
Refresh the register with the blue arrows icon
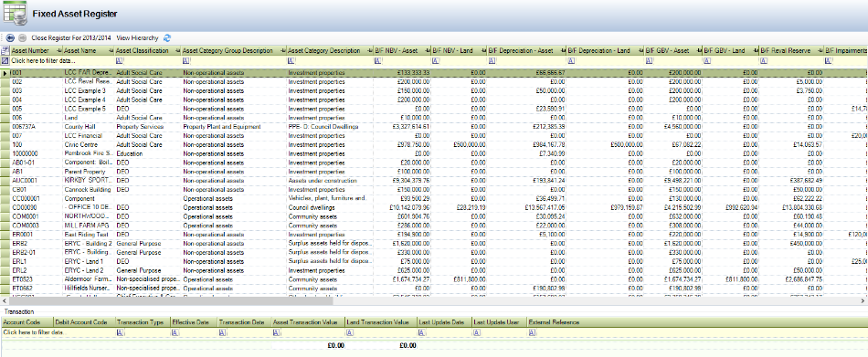point(167,38)
